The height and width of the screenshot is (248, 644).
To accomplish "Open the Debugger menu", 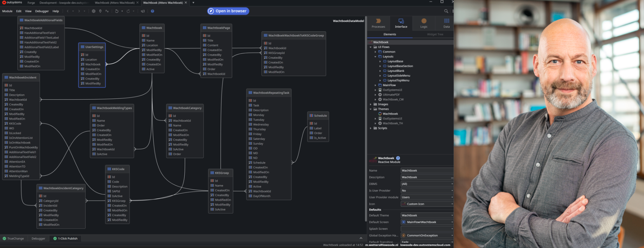I will (42, 11).
